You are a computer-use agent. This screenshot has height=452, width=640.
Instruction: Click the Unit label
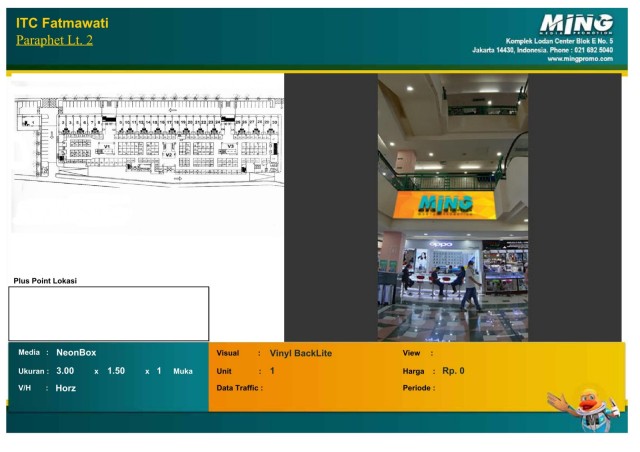224,371
